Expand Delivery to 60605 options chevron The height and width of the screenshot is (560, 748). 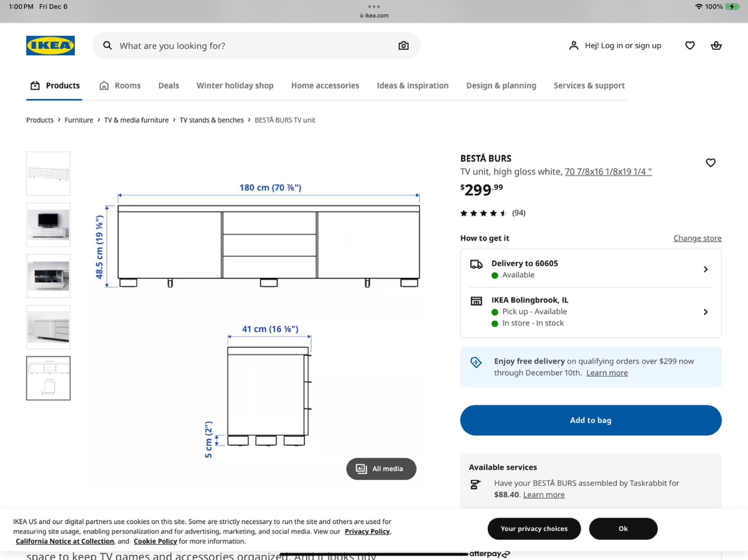click(705, 269)
